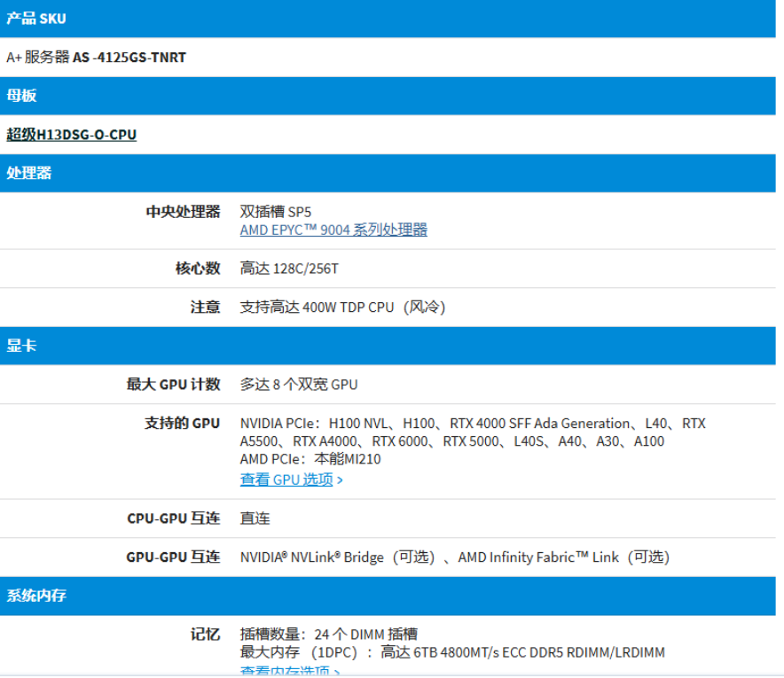This screenshot has width=784, height=678.
Task: Open the 查看 GPU 选项 link
Action: [x=286, y=479]
